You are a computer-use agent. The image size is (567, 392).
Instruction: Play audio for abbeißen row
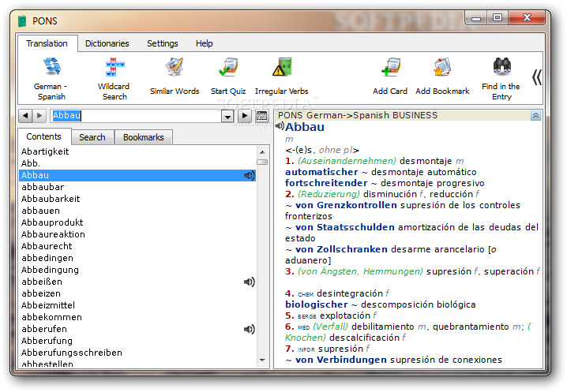tap(249, 282)
